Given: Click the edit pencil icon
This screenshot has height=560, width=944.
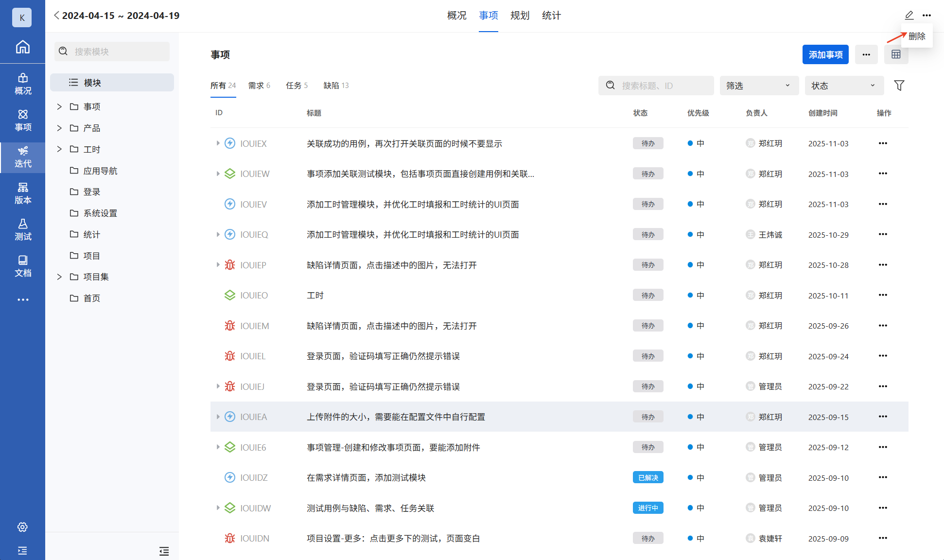Looking at the screenshot, I should point(909,15).
